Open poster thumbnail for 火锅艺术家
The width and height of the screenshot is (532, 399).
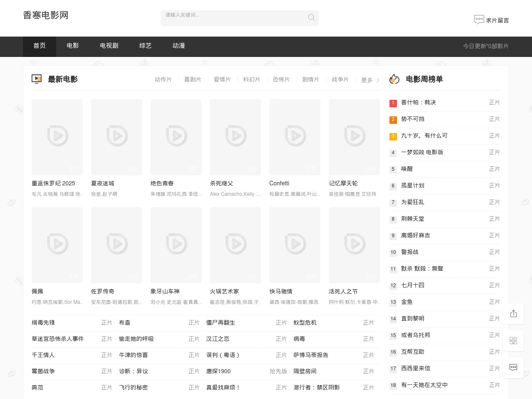[235, 245]
